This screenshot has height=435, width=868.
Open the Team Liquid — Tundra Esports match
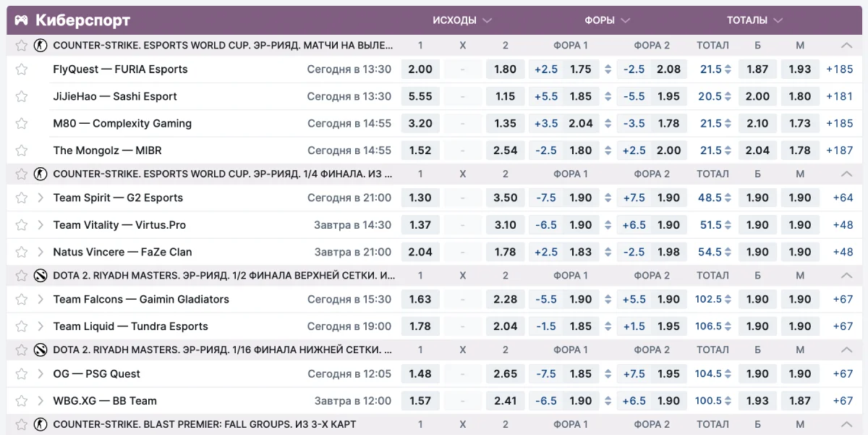coord(130,326)
